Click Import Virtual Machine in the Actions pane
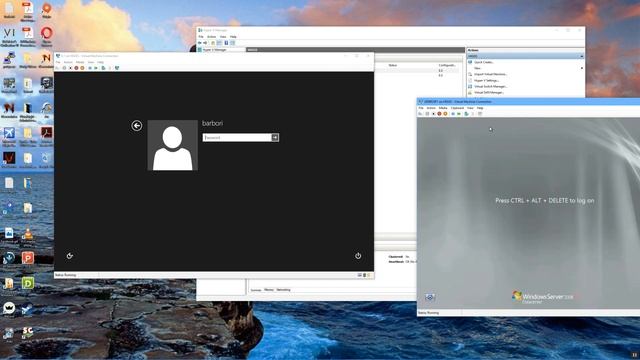 click(490, 74)
